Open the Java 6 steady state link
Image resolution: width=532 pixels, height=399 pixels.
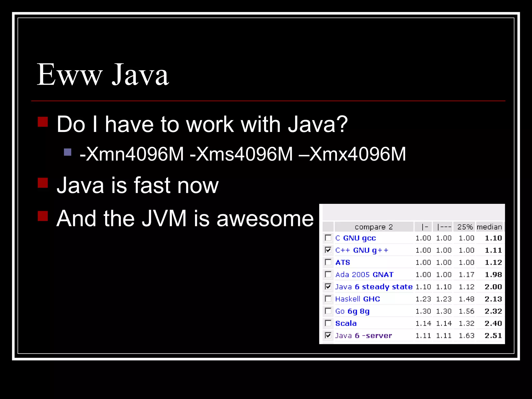click(x=374, y=287)
